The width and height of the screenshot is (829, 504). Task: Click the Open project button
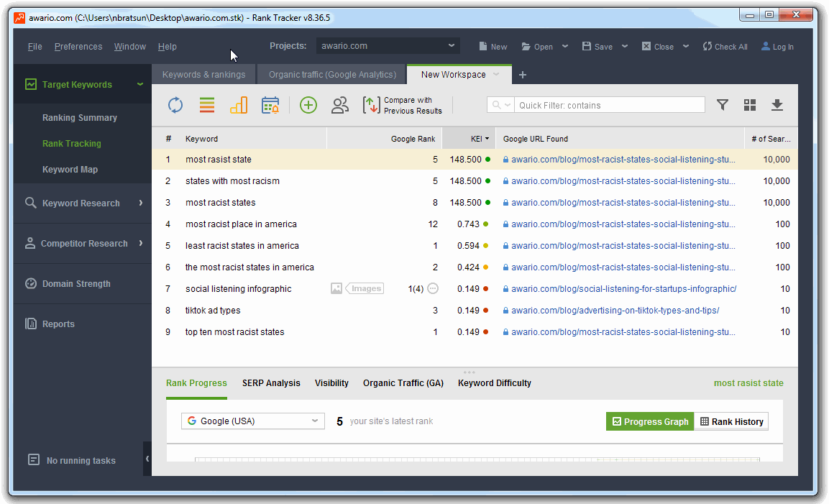click(537, 47)
